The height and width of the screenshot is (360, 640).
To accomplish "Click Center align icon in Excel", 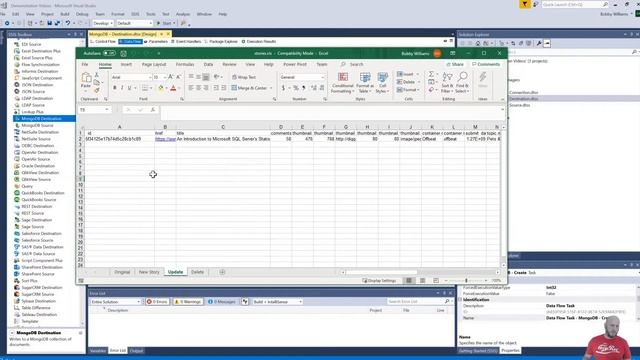I will (x=198, y=88).
